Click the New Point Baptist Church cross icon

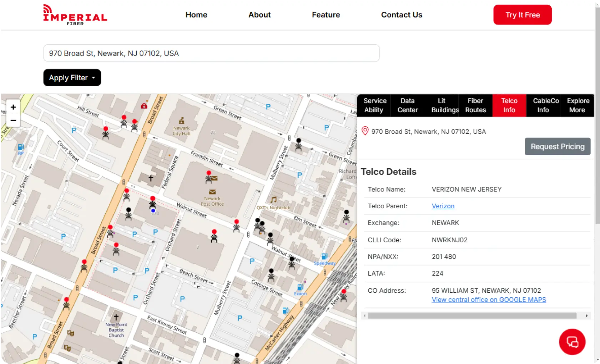point(116,317)
